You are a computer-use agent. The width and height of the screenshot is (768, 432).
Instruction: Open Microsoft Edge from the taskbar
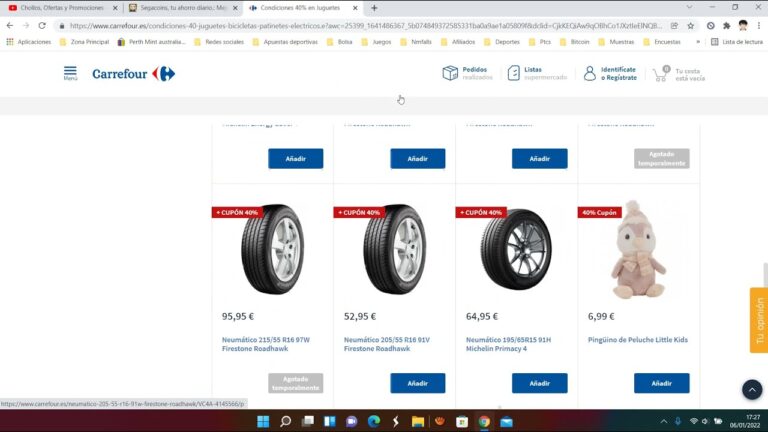[374, 421]
